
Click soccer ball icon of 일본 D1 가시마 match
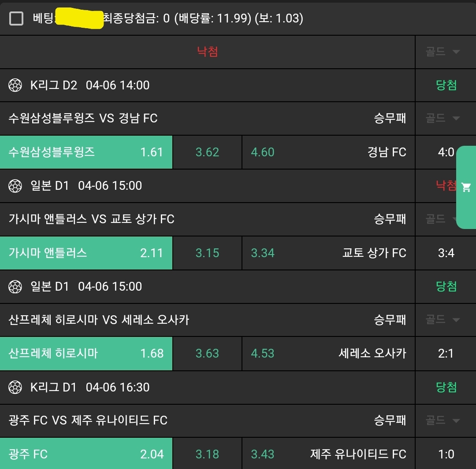[x=15, y=186]
